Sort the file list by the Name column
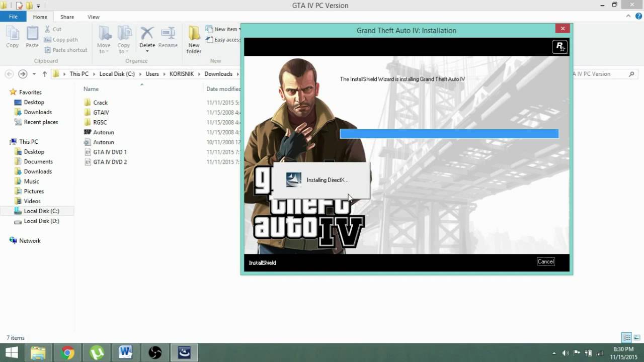Viewport: 644px width, 362px height. (91, 89)
